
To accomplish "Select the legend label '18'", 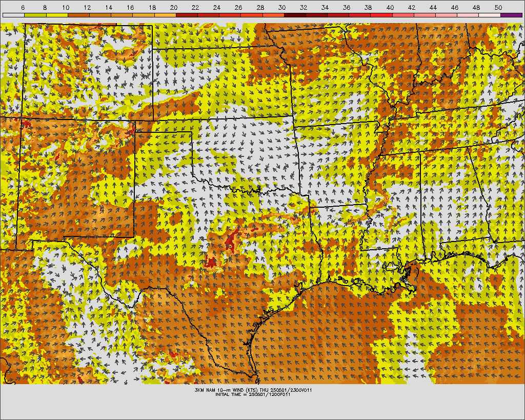I will (152, 7).
